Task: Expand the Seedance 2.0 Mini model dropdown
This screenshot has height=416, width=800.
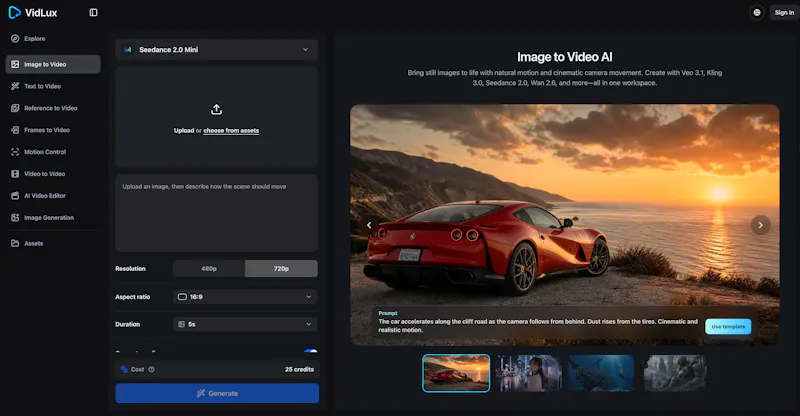Action: (x=216, y=50)
